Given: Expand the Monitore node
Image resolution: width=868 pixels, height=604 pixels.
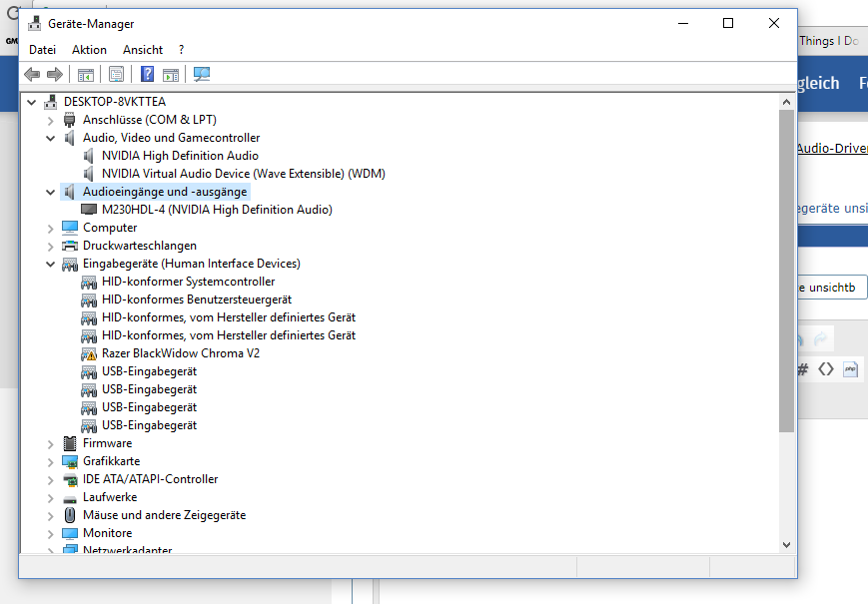Looking at the screenshot, I should point(50,534).
